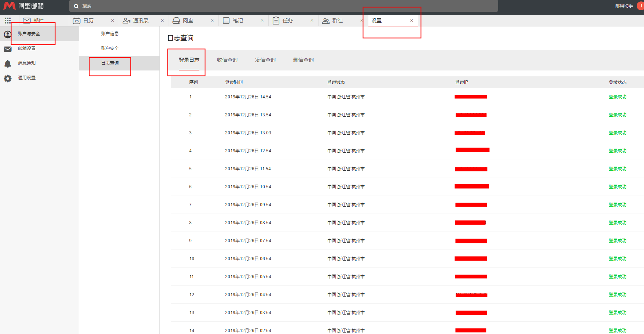Viewport: 644px width, 334px height.
Task: Click the red notification badge at top right
Action: tap(640, 6)
